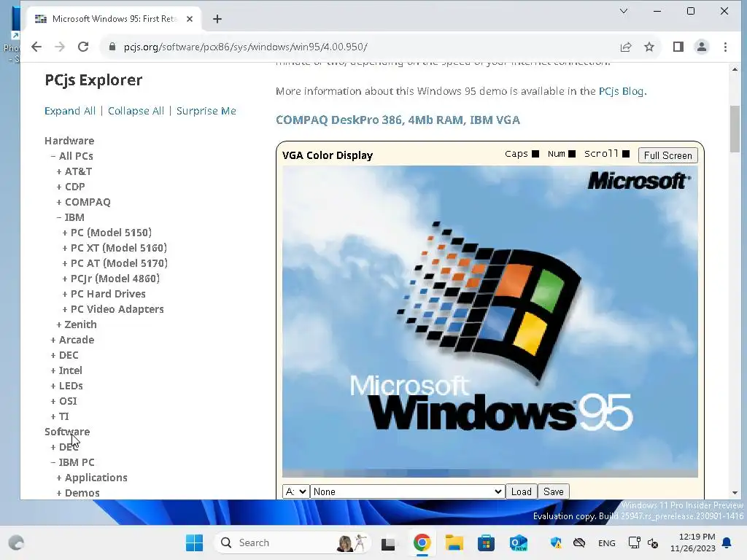
Task: Click the Surprise Me link
Action: pyautogui.click(x=206, y=111)
